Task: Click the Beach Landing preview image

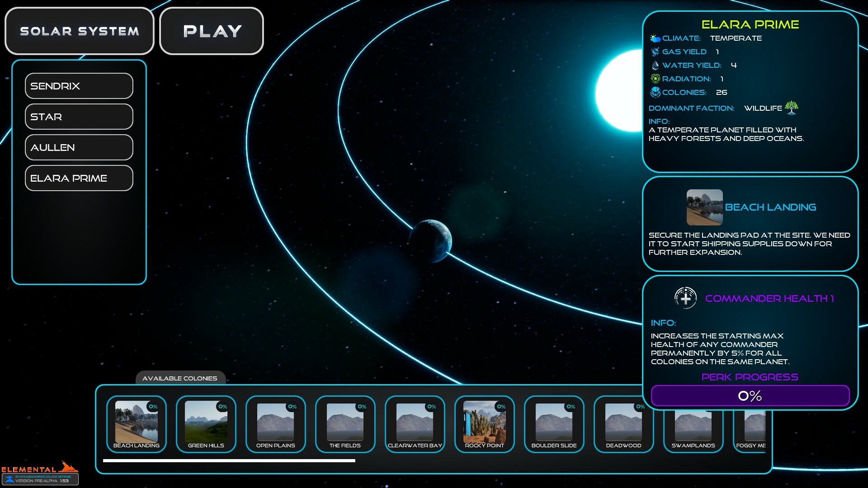Action: point(704,207)
